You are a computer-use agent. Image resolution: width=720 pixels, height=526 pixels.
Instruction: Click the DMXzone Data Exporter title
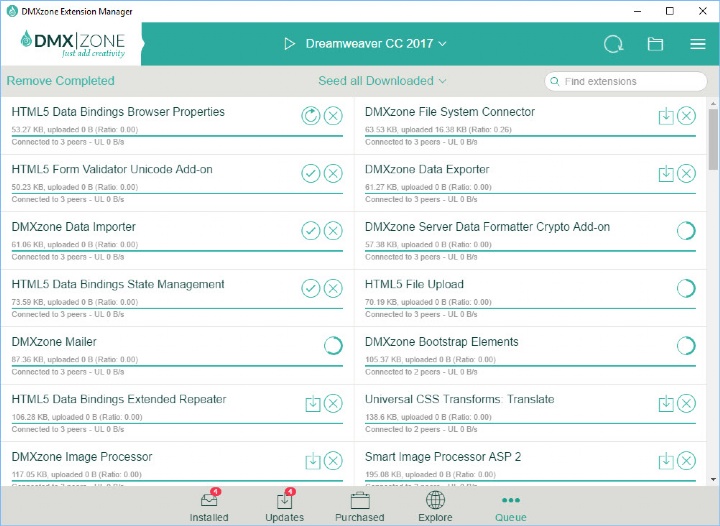pyautogui.click(x=427, y=169)
